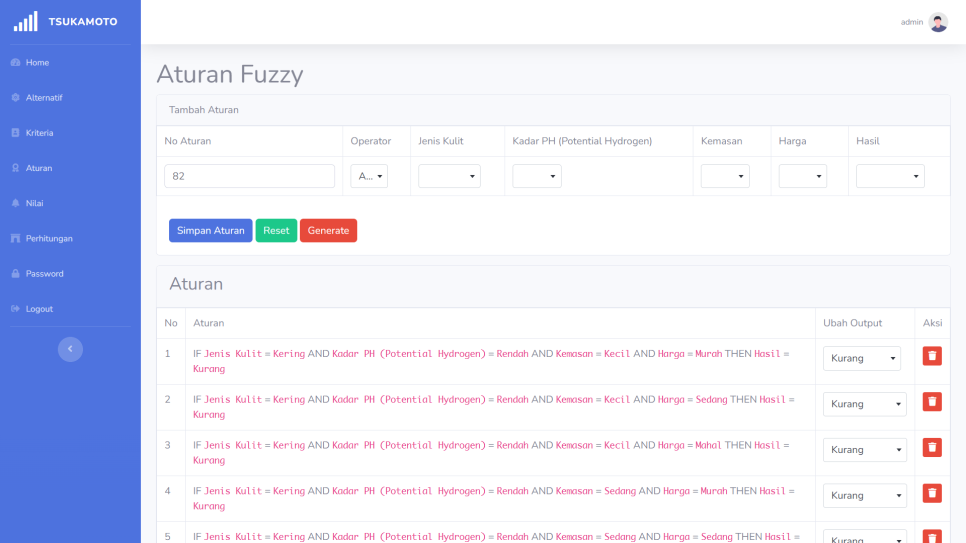Delete rule number 1 with trash icon

[x=932, y=356]
